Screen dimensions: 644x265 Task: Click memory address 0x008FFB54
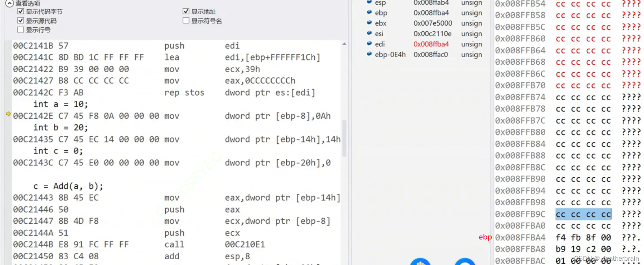click(520, 4)
